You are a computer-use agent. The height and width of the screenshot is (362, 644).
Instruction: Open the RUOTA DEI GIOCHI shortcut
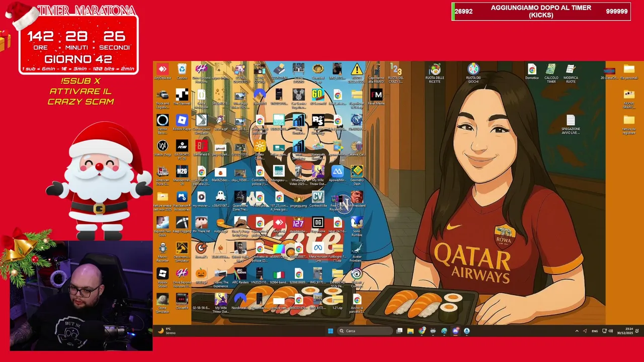(x=473, y=73)
